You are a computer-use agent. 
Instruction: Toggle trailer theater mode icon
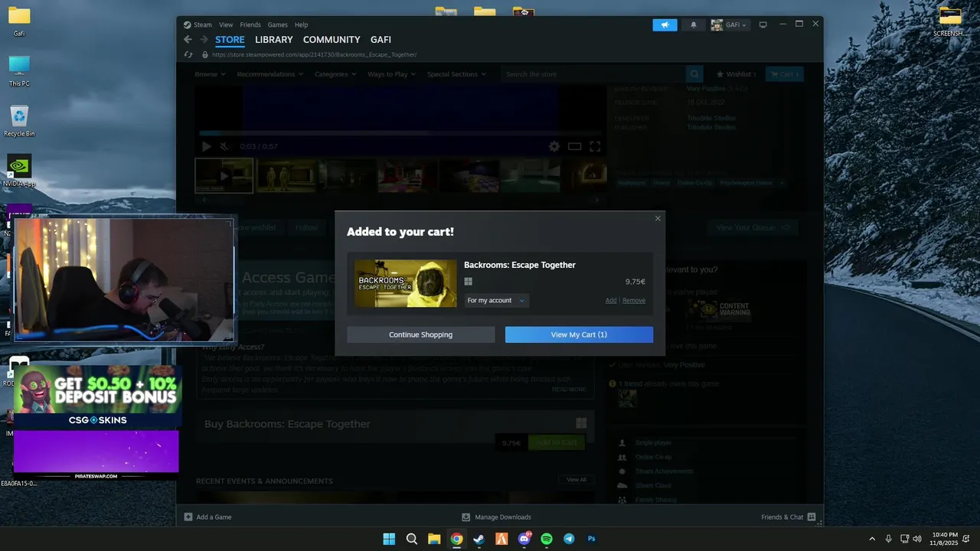(574, 146)
